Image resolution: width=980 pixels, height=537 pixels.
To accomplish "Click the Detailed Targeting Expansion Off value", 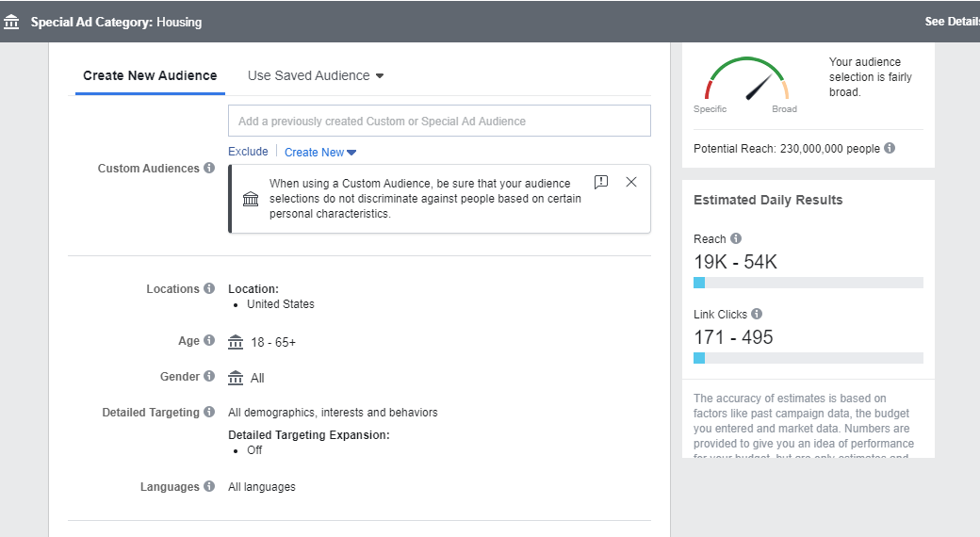I will pos(254,450).
